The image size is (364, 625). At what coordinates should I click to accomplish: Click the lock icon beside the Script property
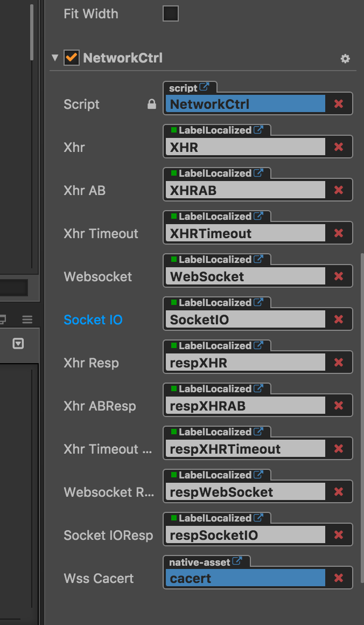[151, 104]
